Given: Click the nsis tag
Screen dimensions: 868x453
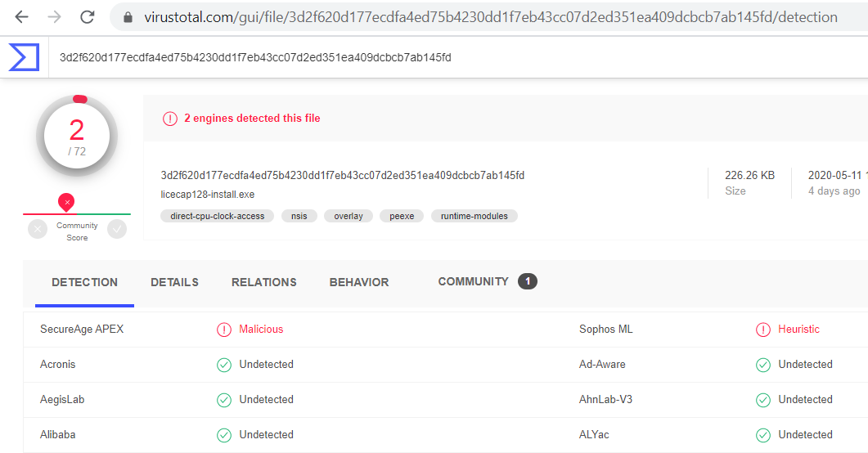Looking at the screenshot, I should coord(299,216).
